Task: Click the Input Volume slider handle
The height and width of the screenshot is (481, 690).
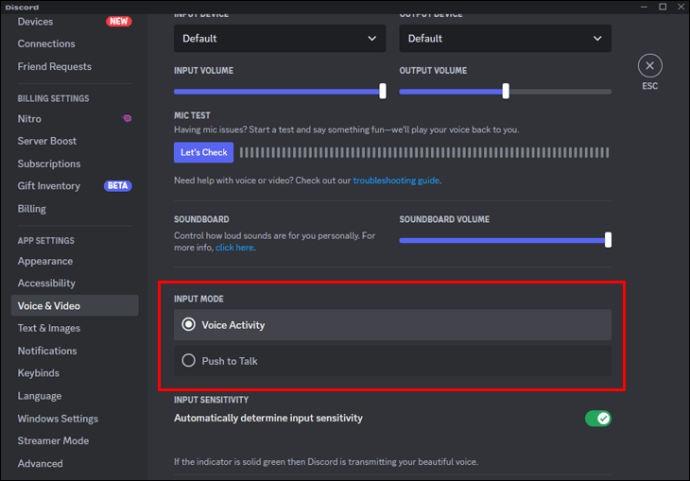Action: pyautogui.click(x=382, y=91)
